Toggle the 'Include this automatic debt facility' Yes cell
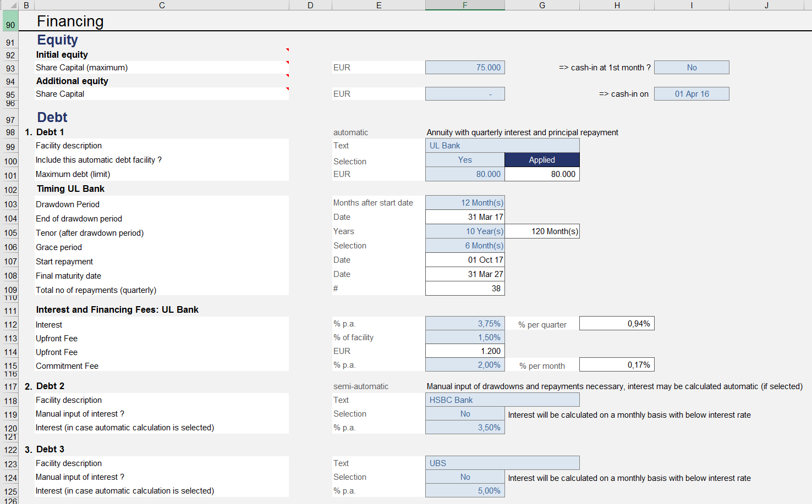This screenshot has width=812, height=504. point(465,160)
